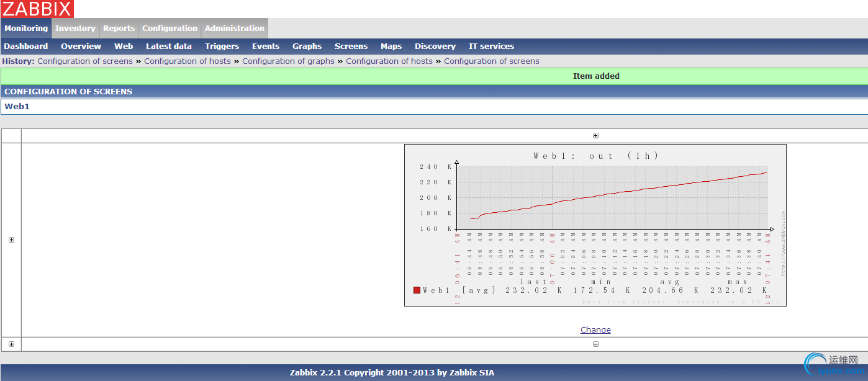Navigate to Maps
Viewport: 868px width, 381px height.
(391, 47)
